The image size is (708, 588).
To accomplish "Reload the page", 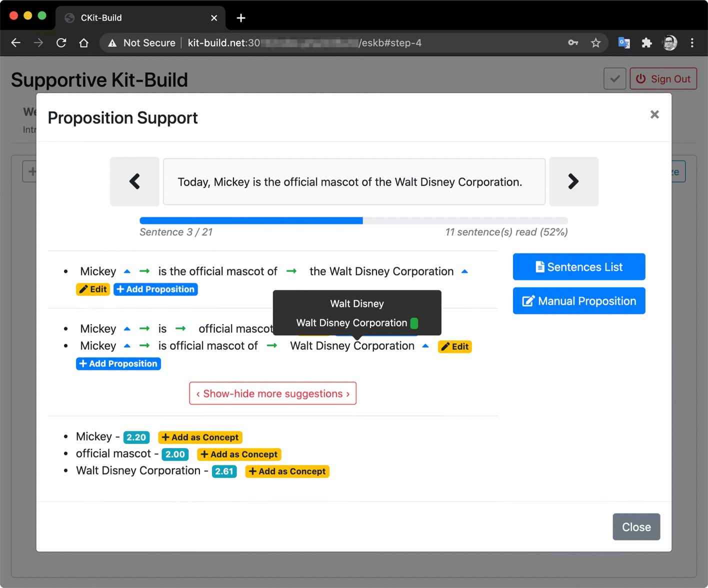I will point(61,43).
